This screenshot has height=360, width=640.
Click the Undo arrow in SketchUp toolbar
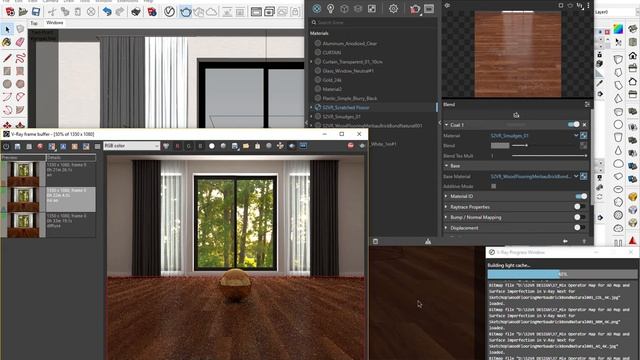107,11
